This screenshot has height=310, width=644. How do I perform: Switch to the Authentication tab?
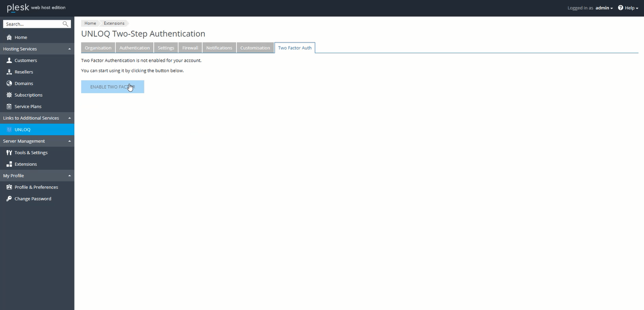click(x=134, y=48)
